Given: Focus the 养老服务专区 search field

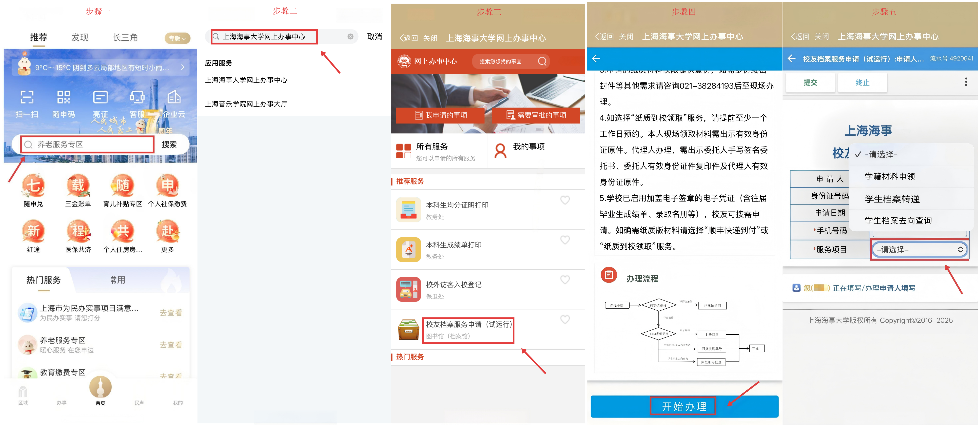Looking at the screenshot, I should pos(87,145).
